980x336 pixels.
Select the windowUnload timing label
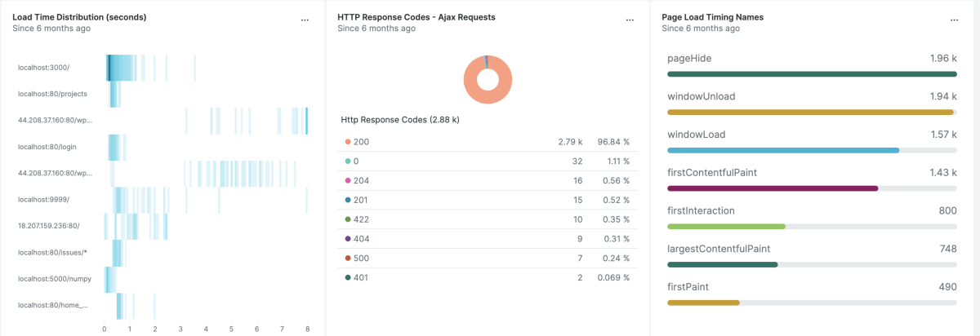701,96
